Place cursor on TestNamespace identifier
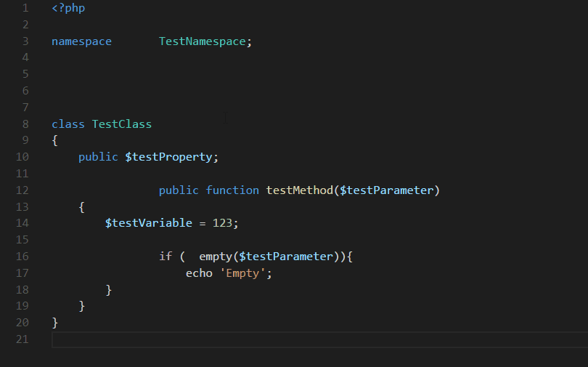The height and width of the screenshot is (367, 588). pyautogui.click(x=202, y=41)
